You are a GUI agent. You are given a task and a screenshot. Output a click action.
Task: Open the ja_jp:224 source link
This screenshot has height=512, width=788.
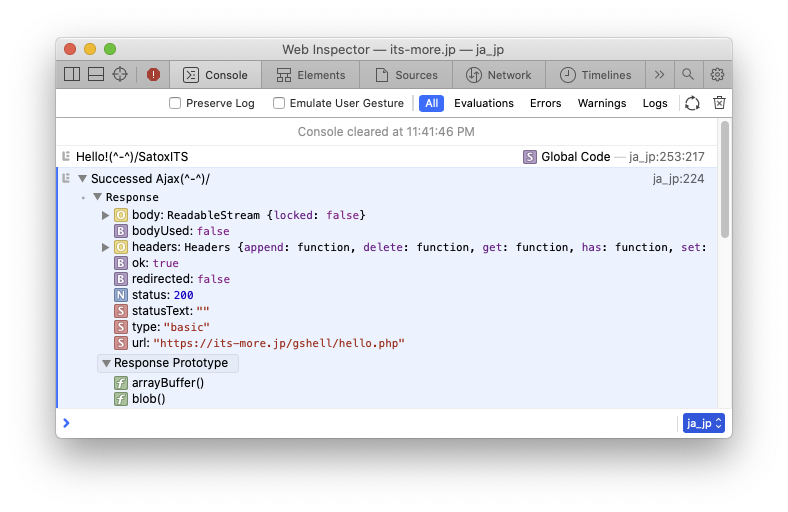(678, 179)
